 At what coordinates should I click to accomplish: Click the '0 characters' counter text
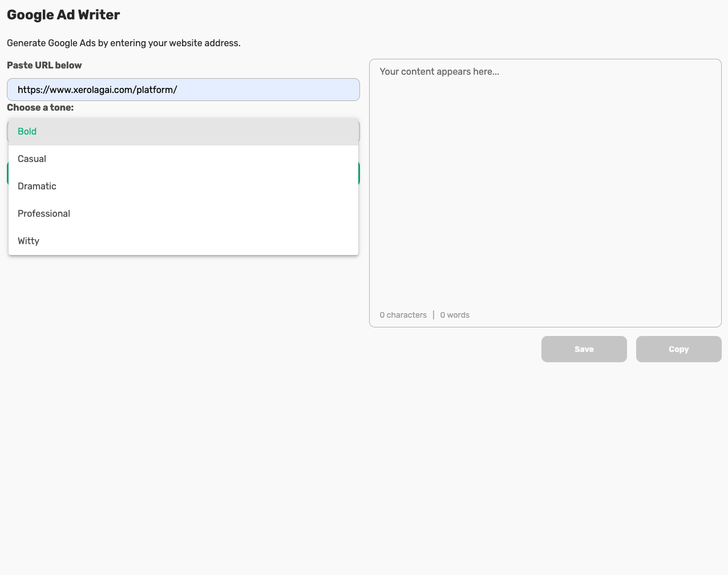(x=403, y=315)
